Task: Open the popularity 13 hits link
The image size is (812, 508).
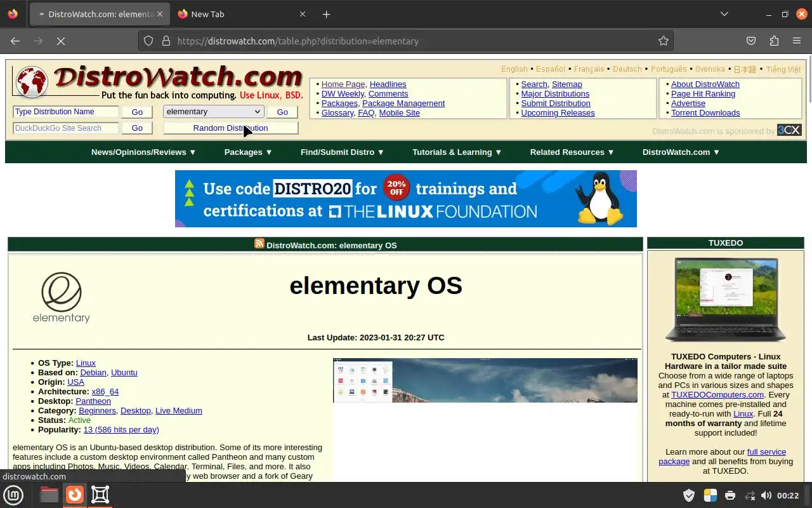Action: point(121,429)
